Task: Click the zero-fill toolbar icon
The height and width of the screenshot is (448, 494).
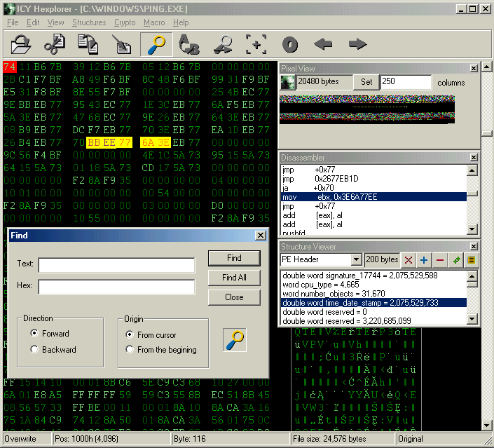Action: pos(290,44)
